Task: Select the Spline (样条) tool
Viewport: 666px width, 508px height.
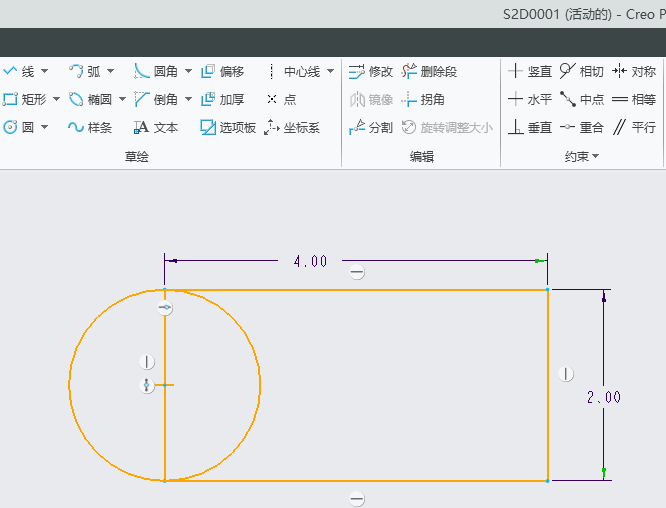Action: (x=90, y=127)
